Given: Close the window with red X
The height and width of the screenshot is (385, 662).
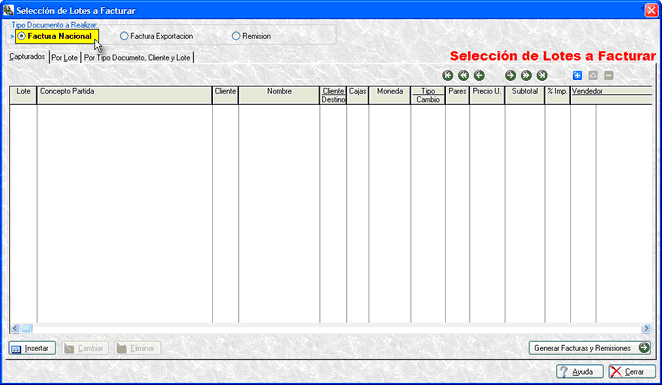Looking at the screenshot, I should [651, 10].
